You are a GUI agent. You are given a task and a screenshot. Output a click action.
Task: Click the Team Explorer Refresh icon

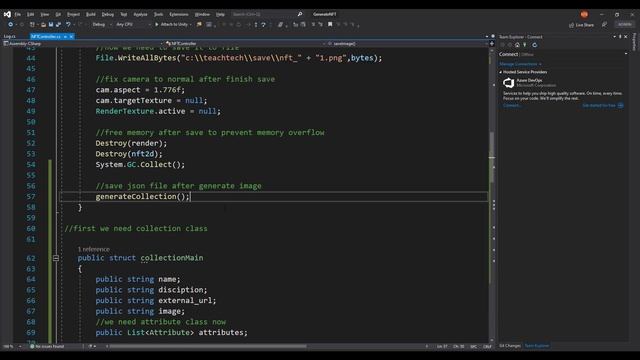tap(534, 45)
